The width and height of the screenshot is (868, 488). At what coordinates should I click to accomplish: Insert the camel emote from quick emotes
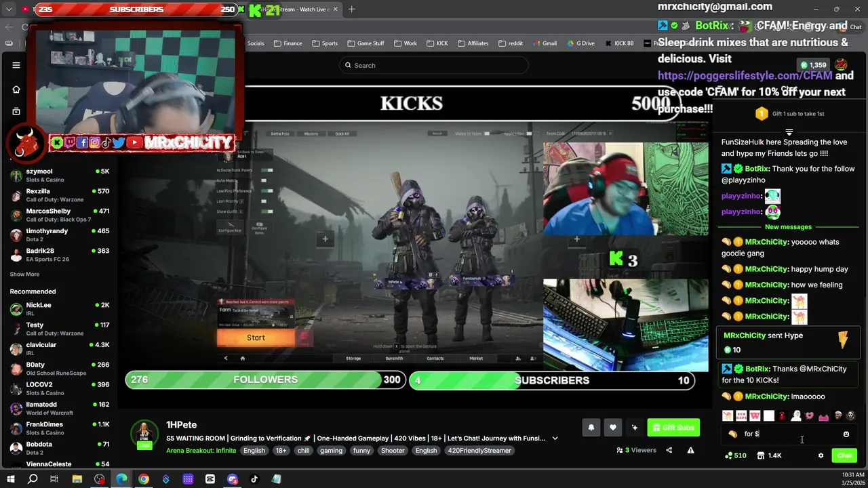[728, 415]
